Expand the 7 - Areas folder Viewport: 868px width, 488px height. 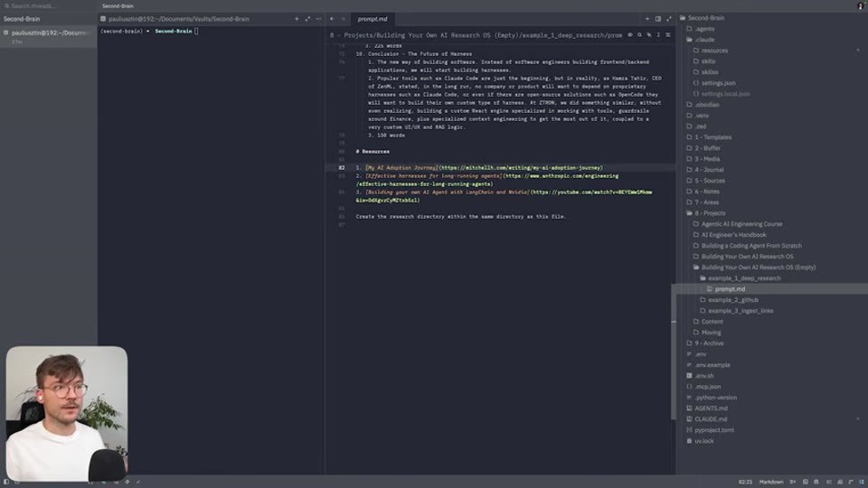(x=707, y=202)
